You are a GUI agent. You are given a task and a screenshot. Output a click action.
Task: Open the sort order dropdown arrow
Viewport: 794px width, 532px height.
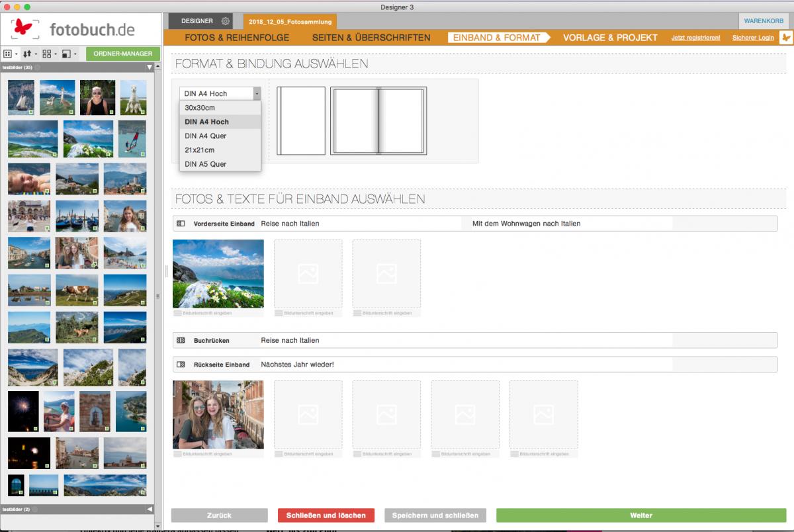[x=36, y=54]
